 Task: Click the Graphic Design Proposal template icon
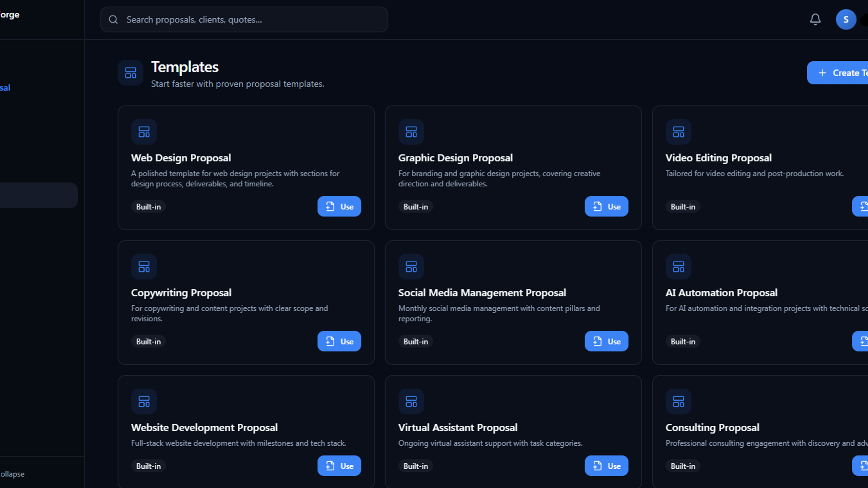(x=411, y=132)
